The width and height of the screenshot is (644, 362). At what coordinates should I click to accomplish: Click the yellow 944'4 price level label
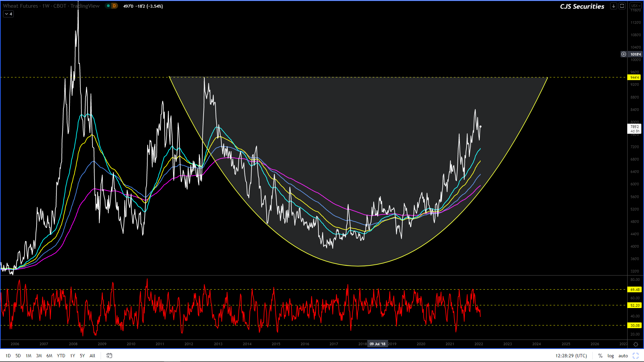634,77
